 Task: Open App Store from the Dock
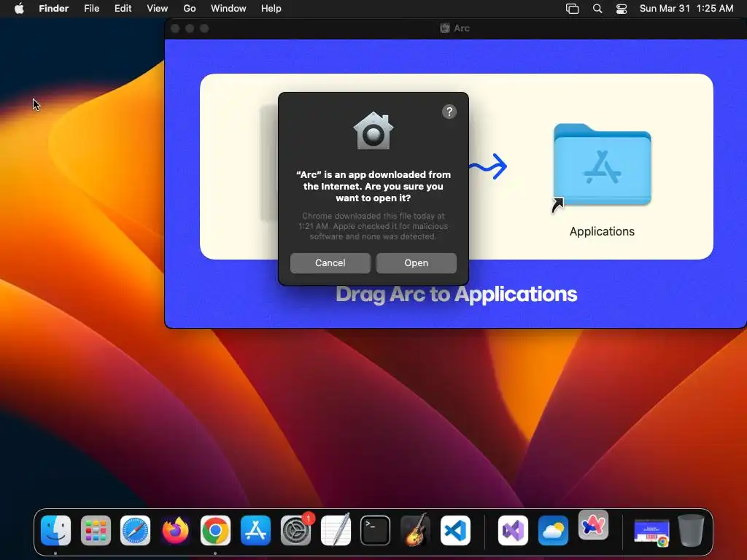click(255, 531)
